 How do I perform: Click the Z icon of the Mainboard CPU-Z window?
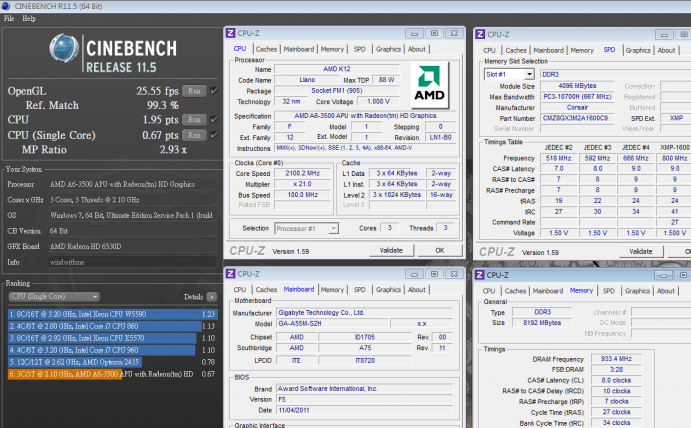coord(232,272)
